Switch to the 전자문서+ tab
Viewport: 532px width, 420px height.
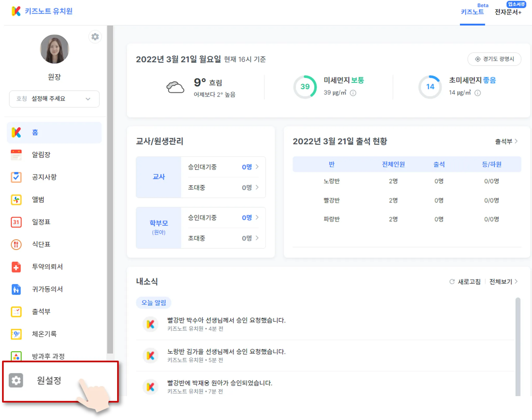[x=508, y=12]
